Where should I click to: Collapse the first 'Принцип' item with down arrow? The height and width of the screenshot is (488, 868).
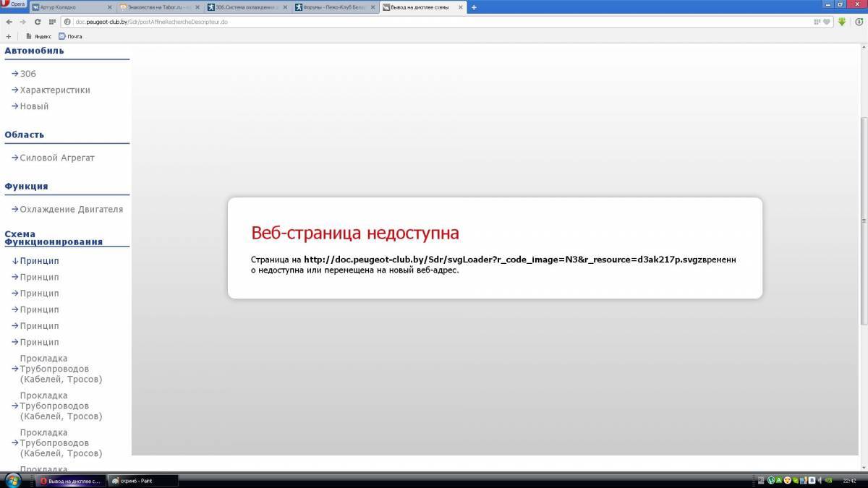[39, 261]
